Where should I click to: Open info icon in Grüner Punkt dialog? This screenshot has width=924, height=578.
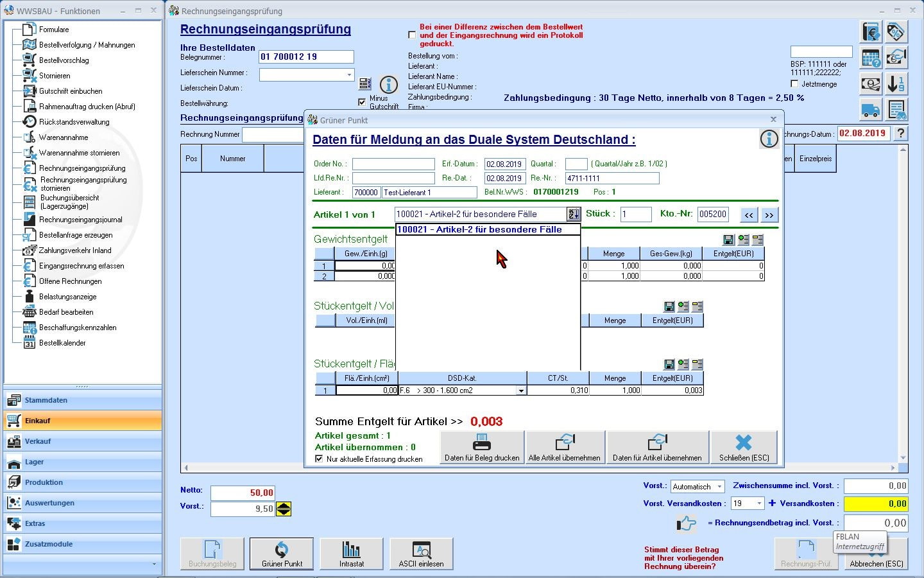[x=769, y=138]
